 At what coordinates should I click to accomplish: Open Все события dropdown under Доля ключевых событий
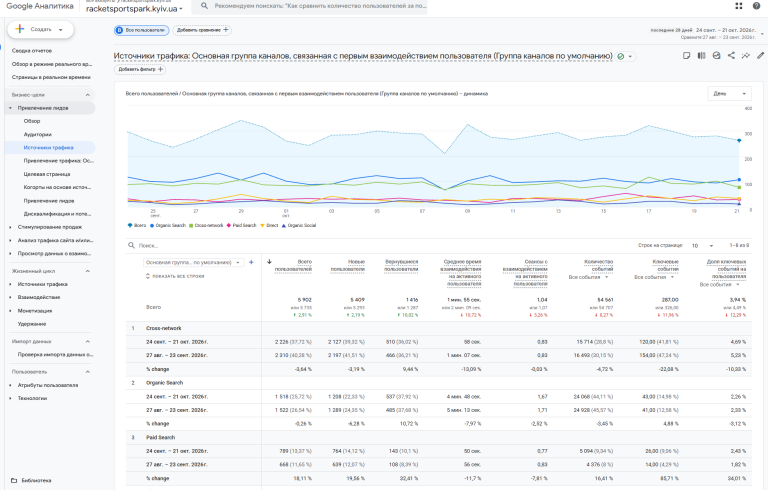pyautogui.click(x=720, y=285)
